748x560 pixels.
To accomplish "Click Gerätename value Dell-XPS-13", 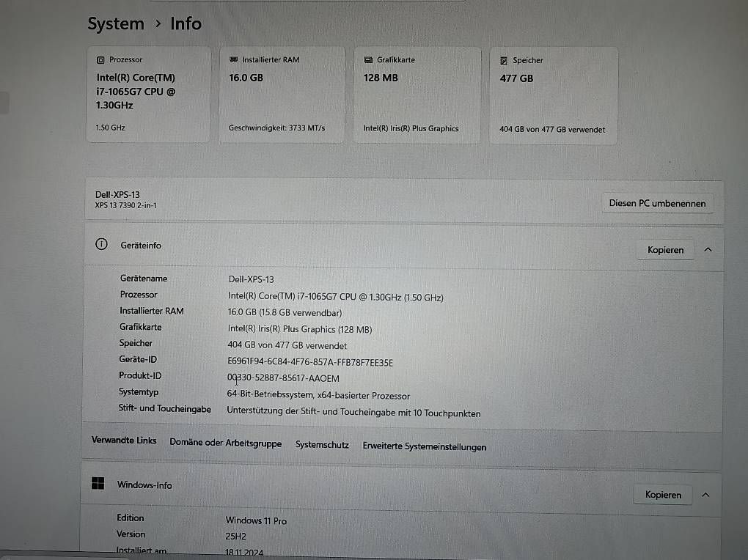I will pos(252,279).
